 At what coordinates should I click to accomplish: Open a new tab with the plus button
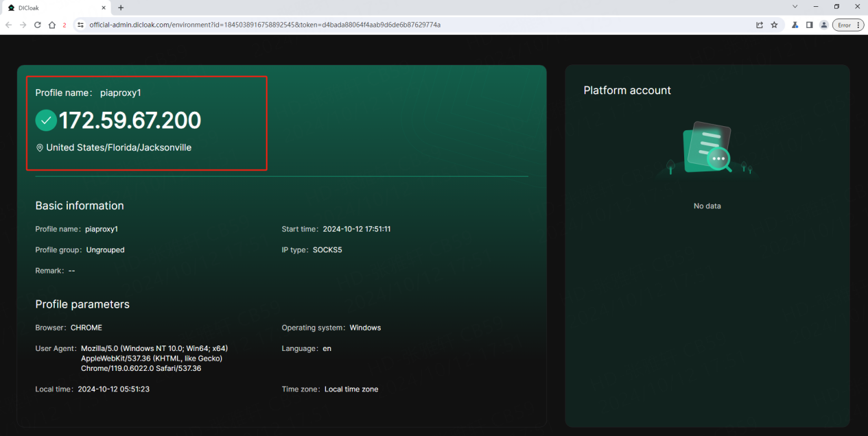coord(121,8)
